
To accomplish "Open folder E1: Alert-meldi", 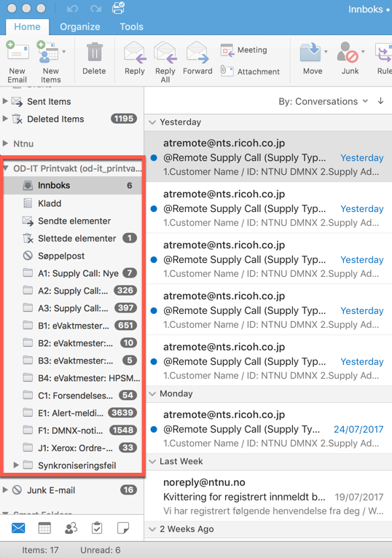I will (x=73, y=413).
